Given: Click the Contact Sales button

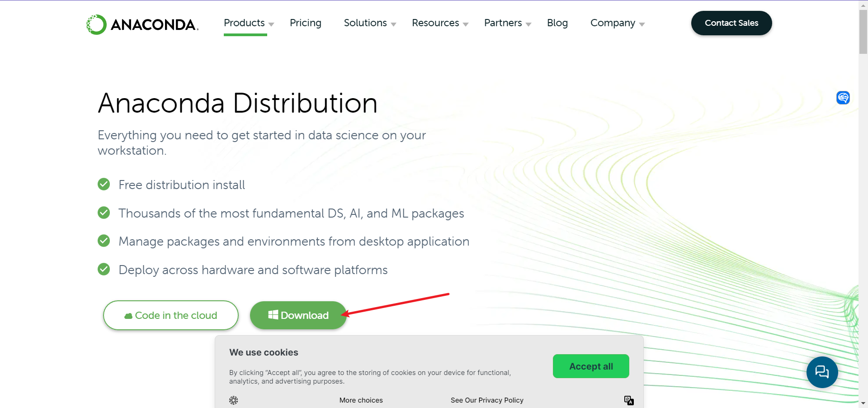Looking at the screenshot, I should coord(731,23).
